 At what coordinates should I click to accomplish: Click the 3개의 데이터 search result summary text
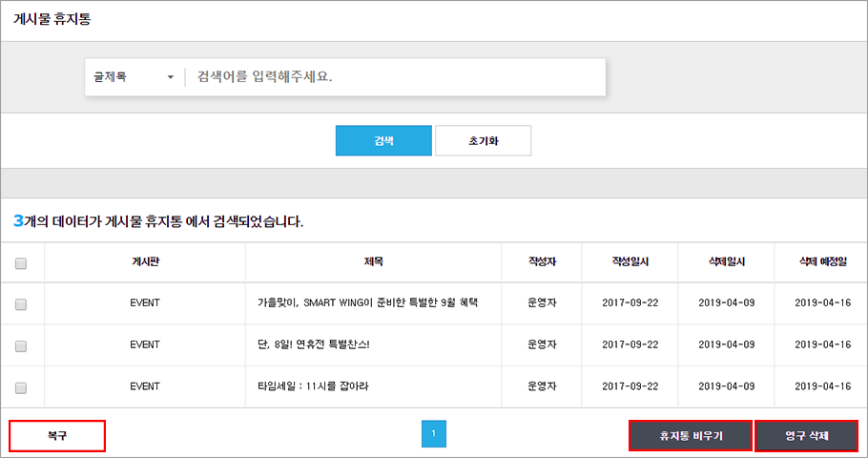click(158, 221)
